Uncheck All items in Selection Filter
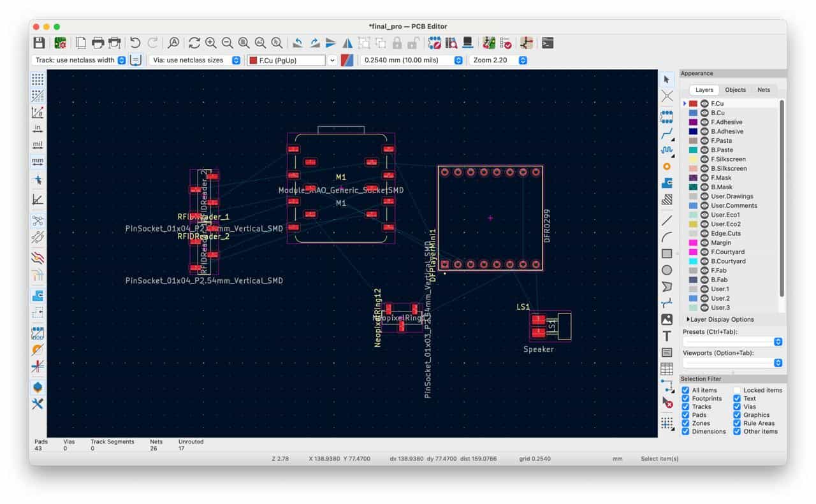This screenshot has width=816, height=504. [x=685, y=390]
